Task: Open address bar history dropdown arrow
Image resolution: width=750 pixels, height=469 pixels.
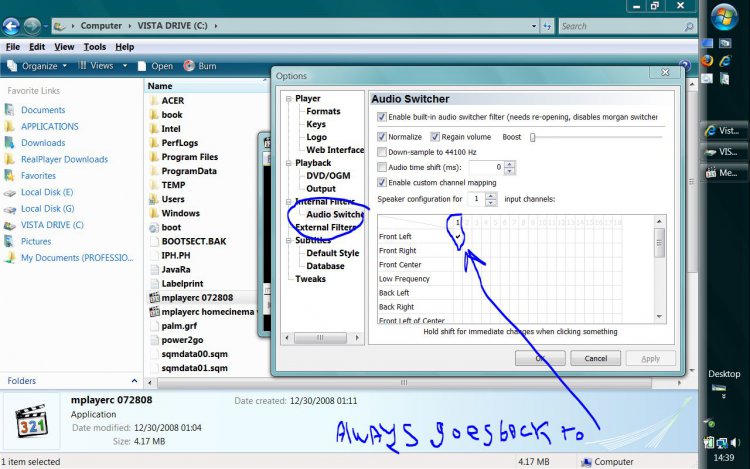Action: (x=534, y=26)
